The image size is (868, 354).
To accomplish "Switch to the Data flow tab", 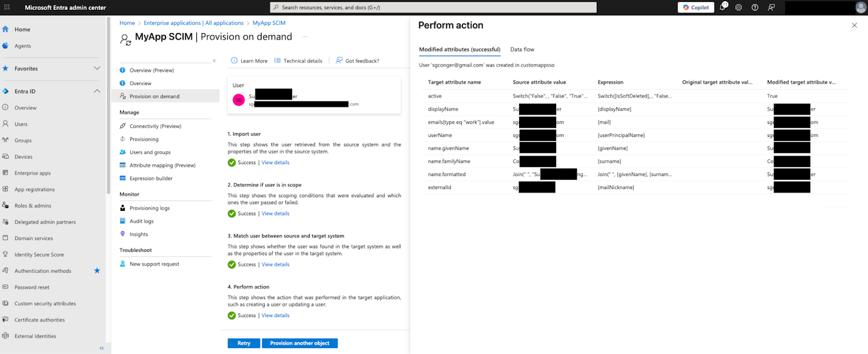I will (522, 49).
